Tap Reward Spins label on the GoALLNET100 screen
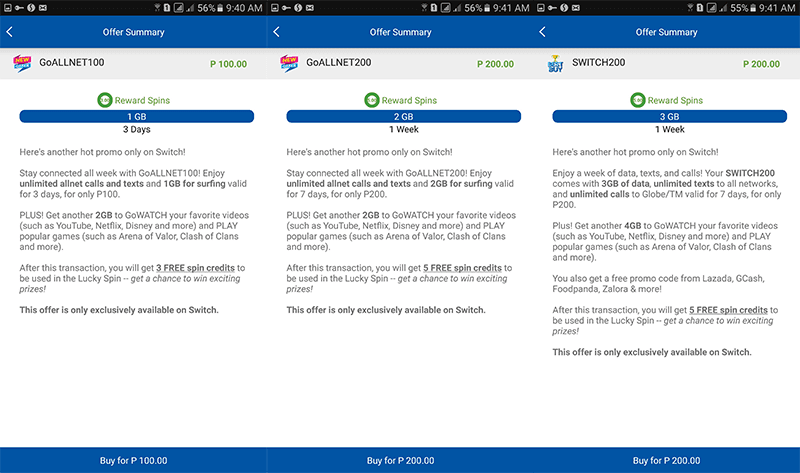This screenshot has width=800, height=473. pyautogui.click(x=142, y=101)
